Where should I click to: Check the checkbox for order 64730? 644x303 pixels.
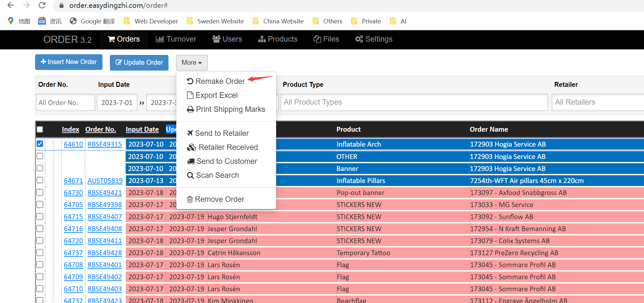tap(40, 192)
